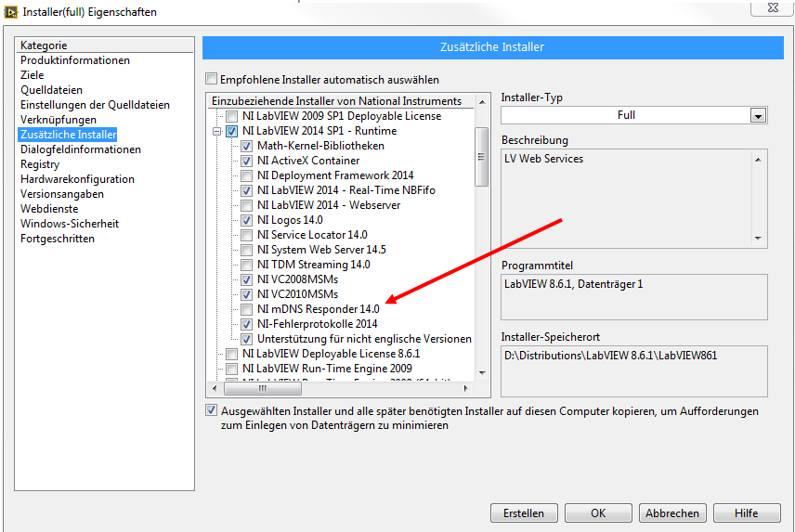Screen dimensions: 795x532
Task: Open Einstellungen der Quelldateien
Action: [95, 105]
